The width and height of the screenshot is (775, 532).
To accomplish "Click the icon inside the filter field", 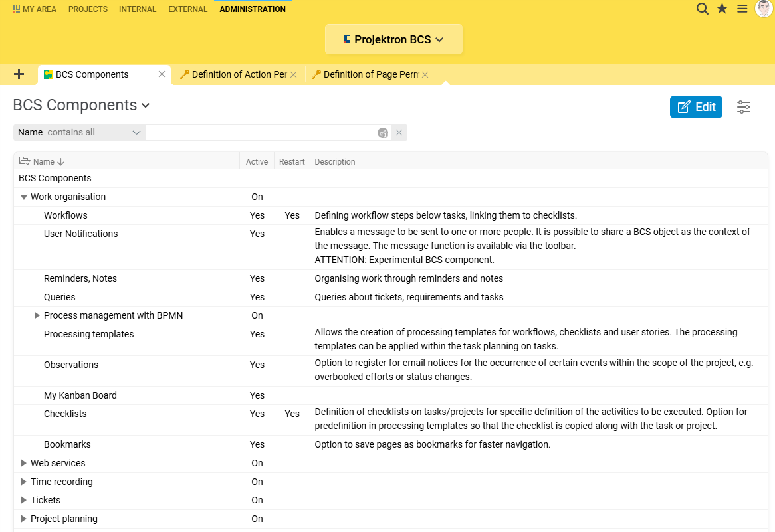I will point(382,133).
